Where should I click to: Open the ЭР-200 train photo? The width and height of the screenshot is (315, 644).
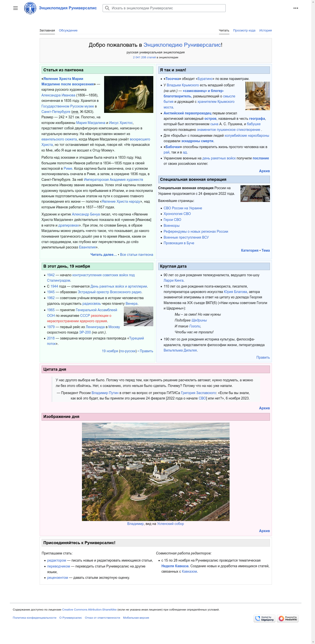pyautogui.click(x=138, y=316)
